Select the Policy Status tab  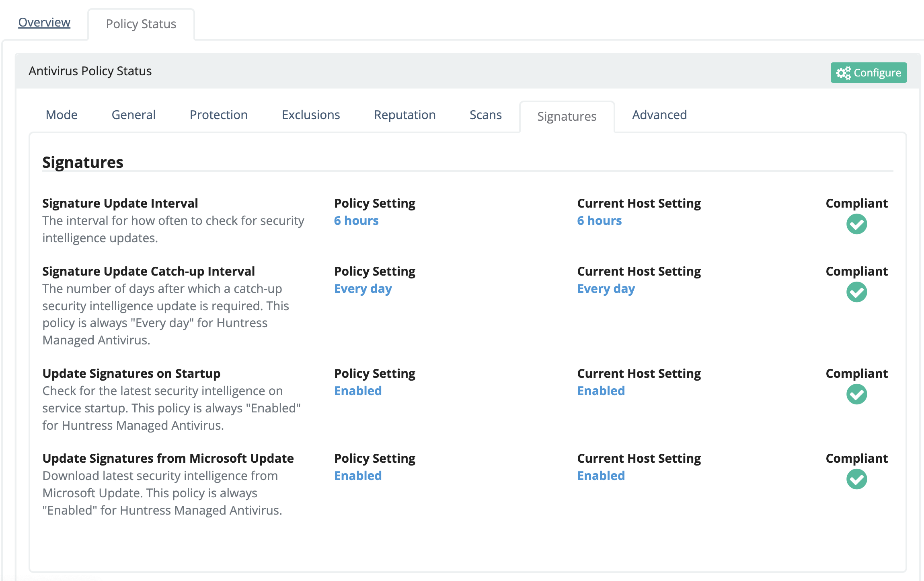[x=141, y=24]
